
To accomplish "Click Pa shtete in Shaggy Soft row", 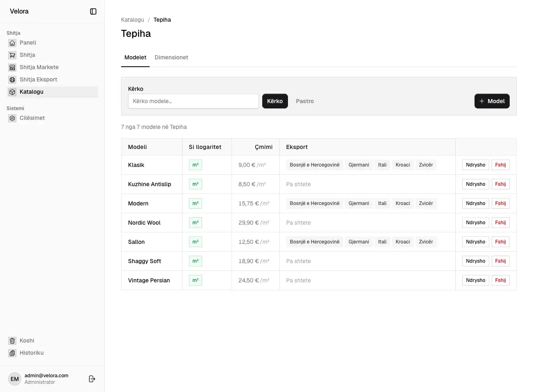I will pyautogui.click(x=299, y=261).
